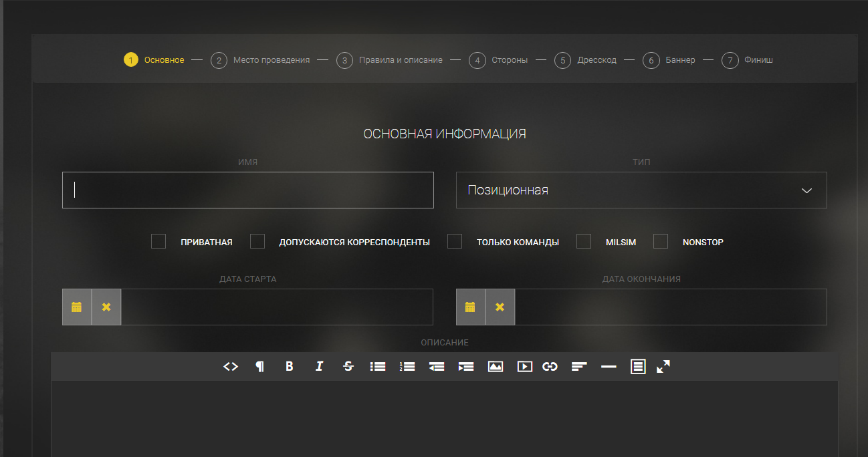Insert a bulleted list
The width and height of the screenshot is (868, 457).
[x=378, y=366]
